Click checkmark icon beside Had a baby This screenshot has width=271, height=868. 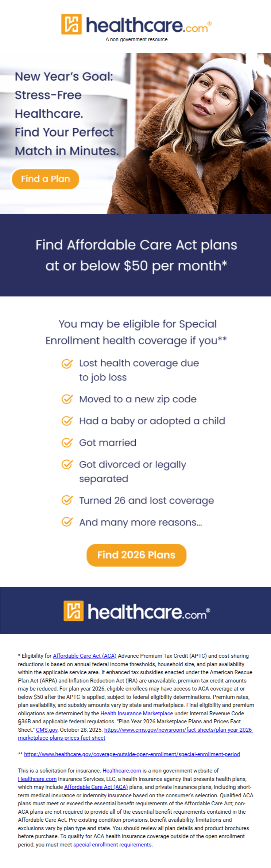pyautogui.click(x=67, y=421)
